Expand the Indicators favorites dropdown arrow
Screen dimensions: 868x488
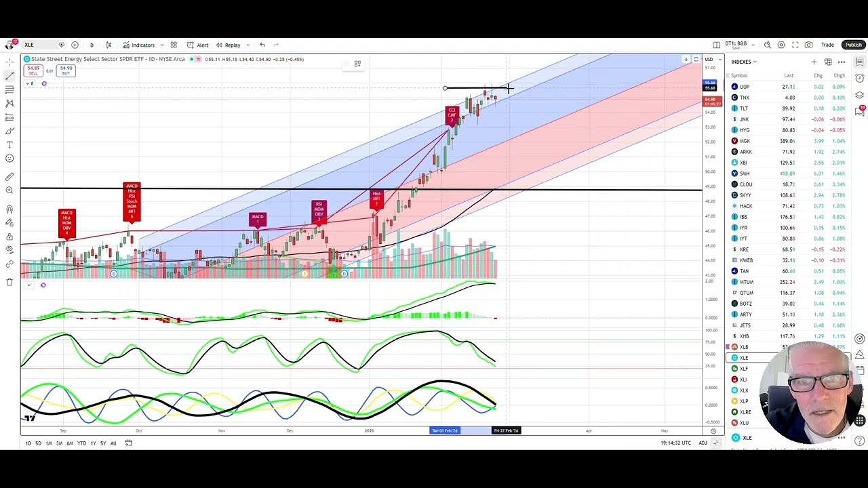(x=162, y=45)
